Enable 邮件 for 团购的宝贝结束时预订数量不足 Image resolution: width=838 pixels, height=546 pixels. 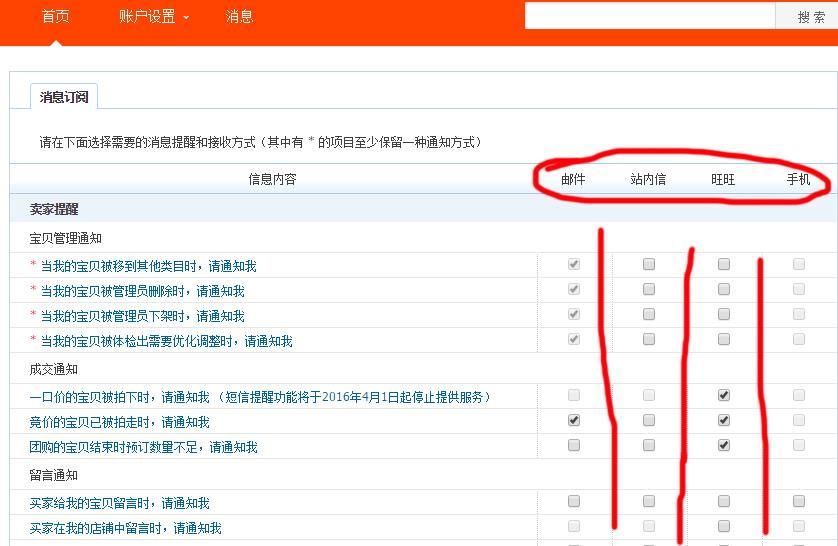coord(574,446)
